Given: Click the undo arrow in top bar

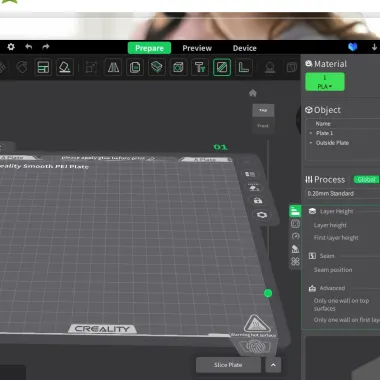Looking at the screenshot, I should (x=29, y=47).
